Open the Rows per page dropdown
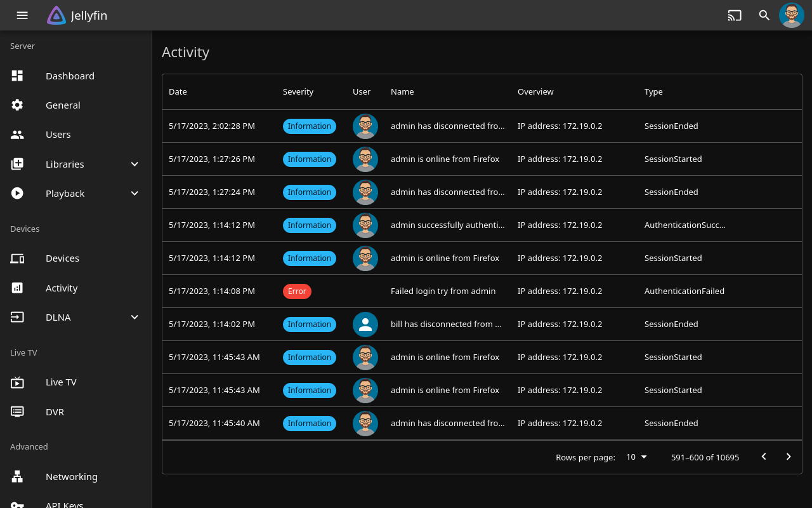Image resolution: width=812 pixels, height=508 pixels. (636, 457)
